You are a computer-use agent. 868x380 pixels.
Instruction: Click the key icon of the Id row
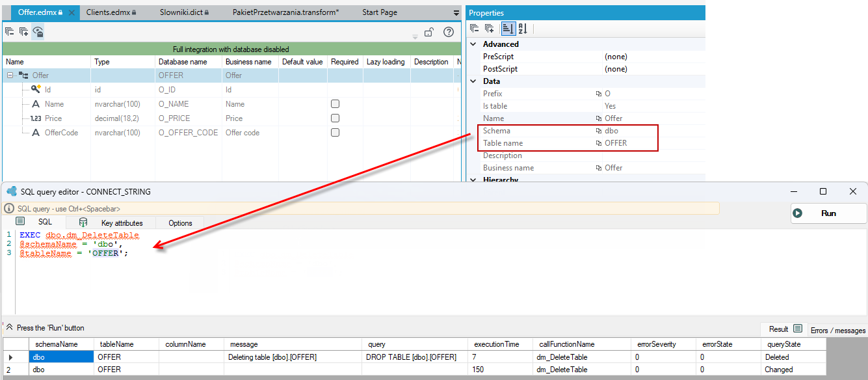coord(36,89)
